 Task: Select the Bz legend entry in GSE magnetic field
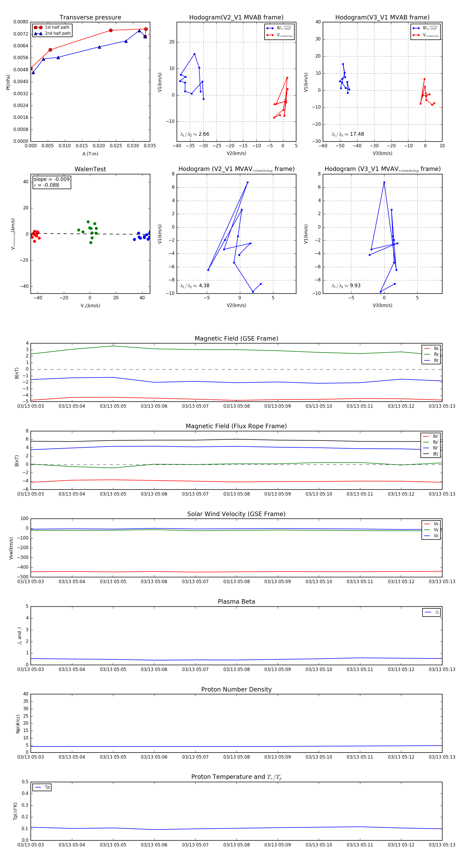click(x=431, y=360)
